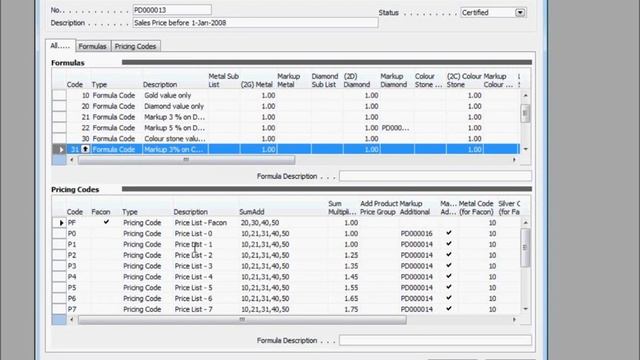Toggle Markup Add checkmark in P7 row
The height and width of the screenshot is (360, 640).
pos(449,309)
